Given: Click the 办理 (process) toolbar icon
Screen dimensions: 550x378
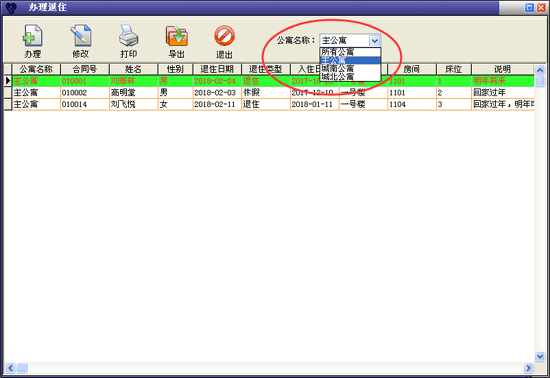Looking at the screenshot, I should pos(33,36).
